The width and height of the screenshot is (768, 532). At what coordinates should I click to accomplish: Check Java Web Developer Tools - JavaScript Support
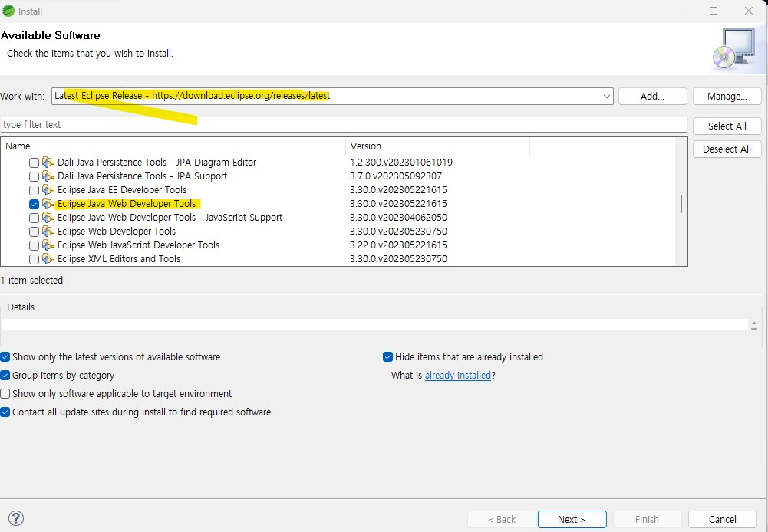point(34,218)
